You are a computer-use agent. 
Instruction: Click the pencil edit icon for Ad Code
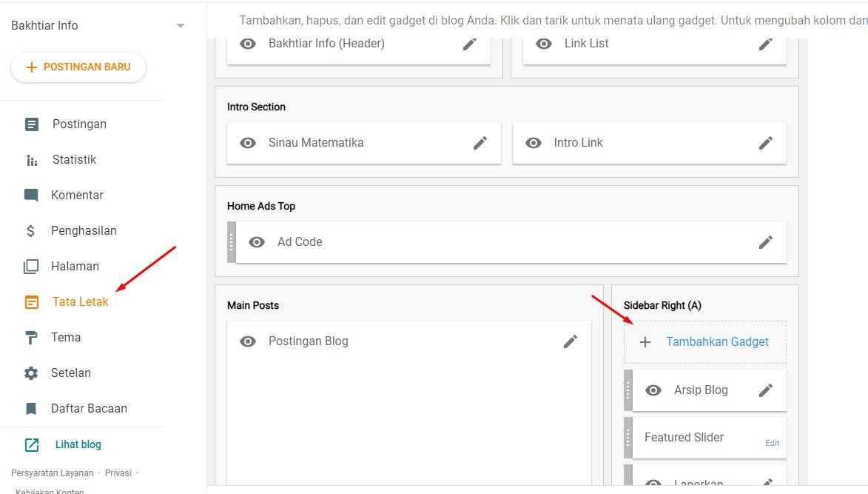pos(766,242)
